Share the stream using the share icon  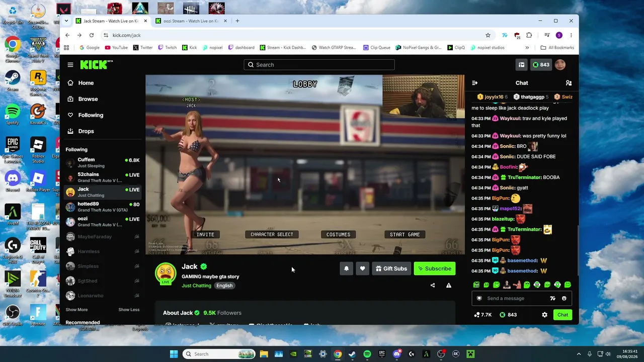click(x=433, y=286)
